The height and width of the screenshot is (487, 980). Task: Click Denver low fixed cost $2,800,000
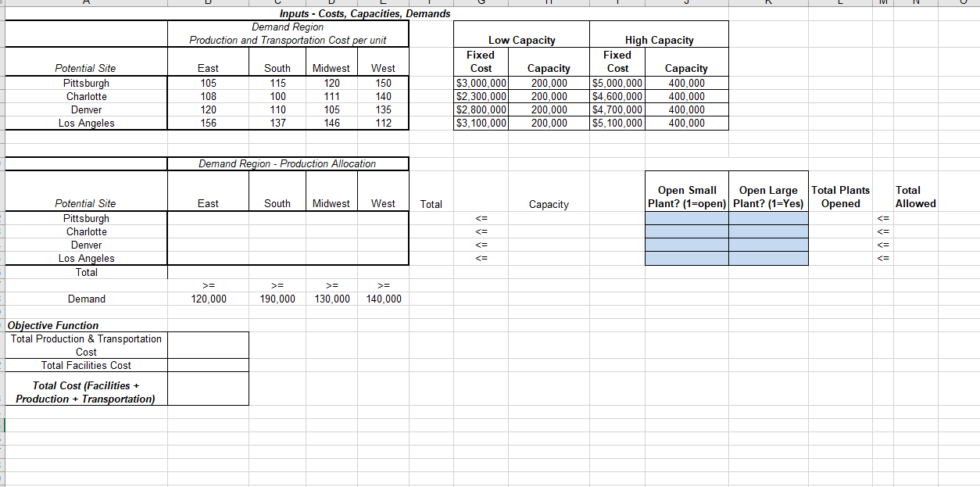point(481,109)
